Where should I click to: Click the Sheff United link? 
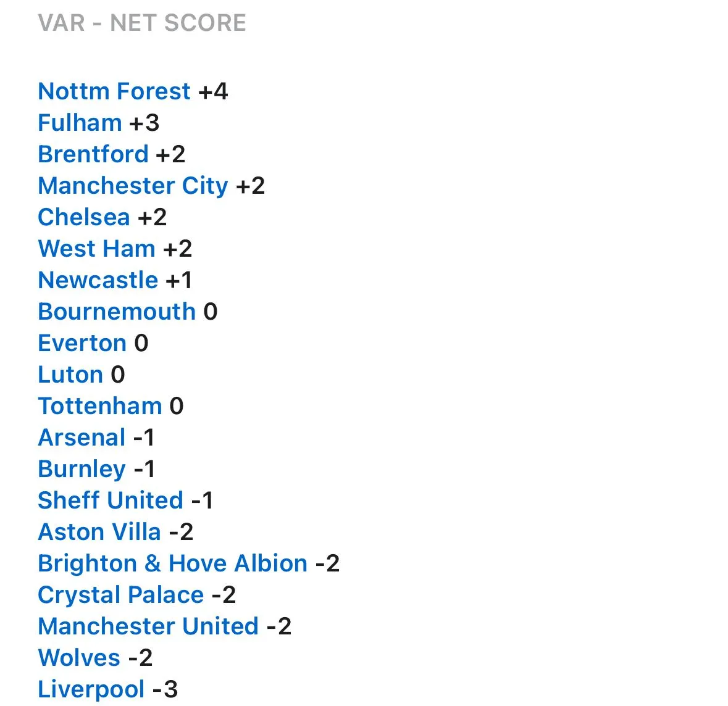111,500
